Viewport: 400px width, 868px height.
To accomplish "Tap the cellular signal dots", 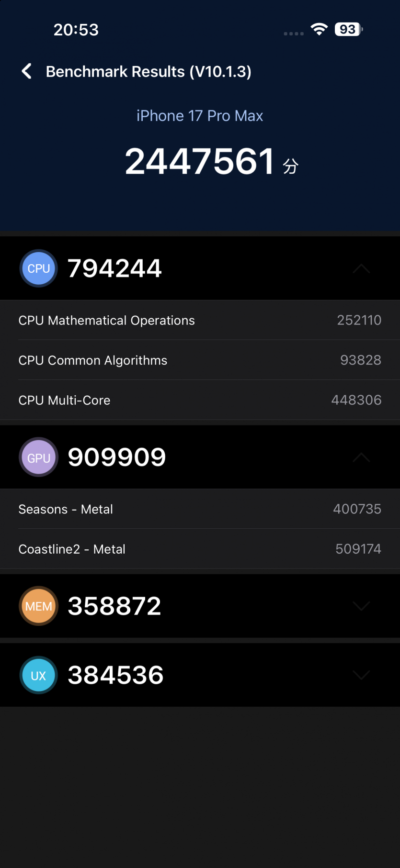I will [x=294, y=33].
